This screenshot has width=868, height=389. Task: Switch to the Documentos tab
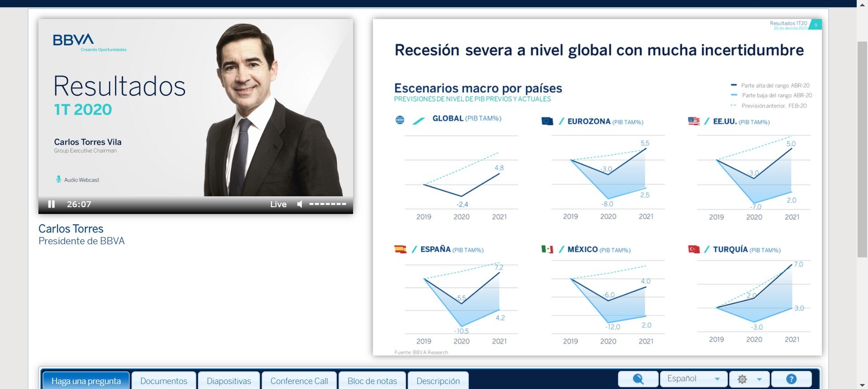coord(164,381)
